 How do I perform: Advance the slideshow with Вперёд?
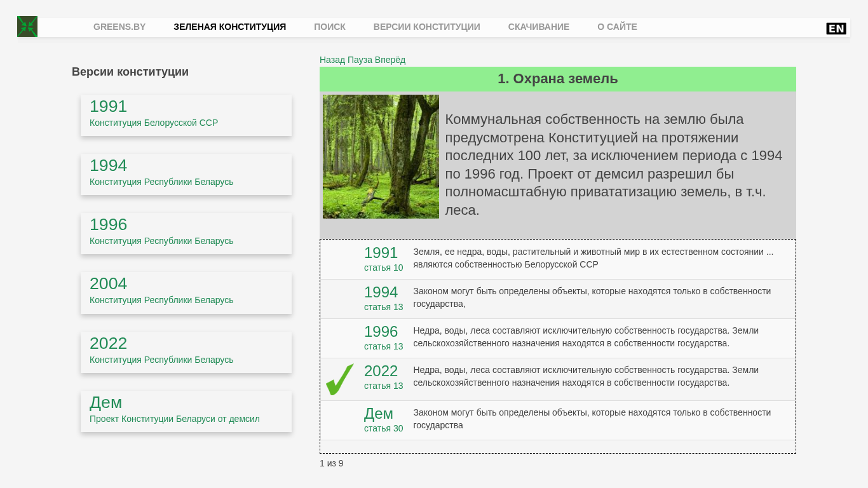(390, 60)
